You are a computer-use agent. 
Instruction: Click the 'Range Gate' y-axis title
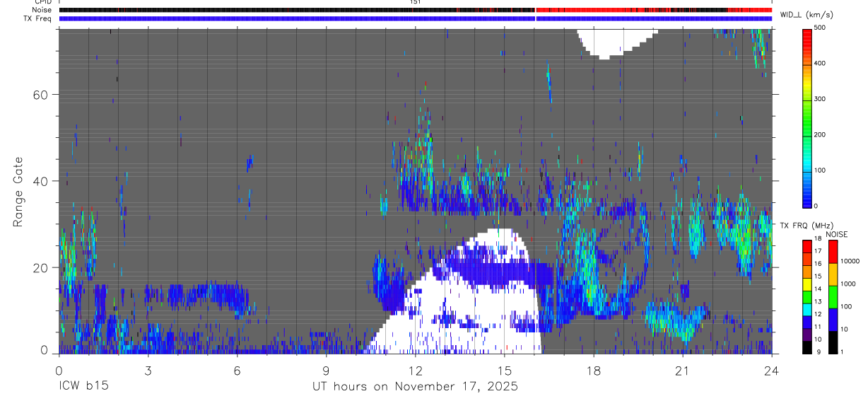[20, 191]
